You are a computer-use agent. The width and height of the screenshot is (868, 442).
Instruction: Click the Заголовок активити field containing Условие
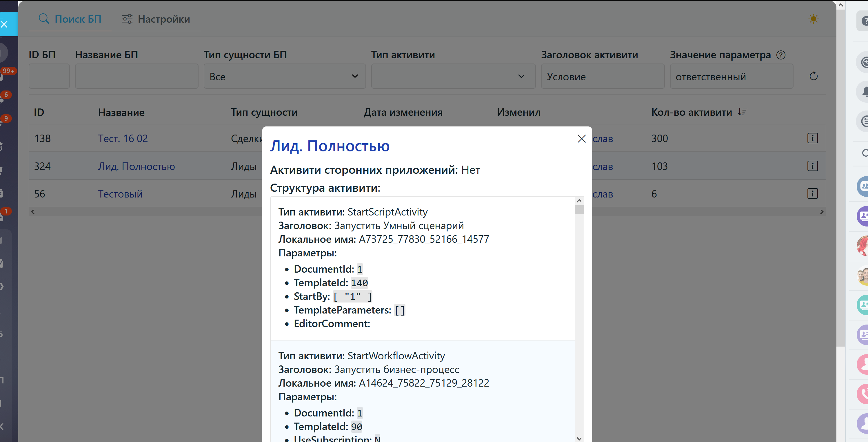[x=603, y=77]
